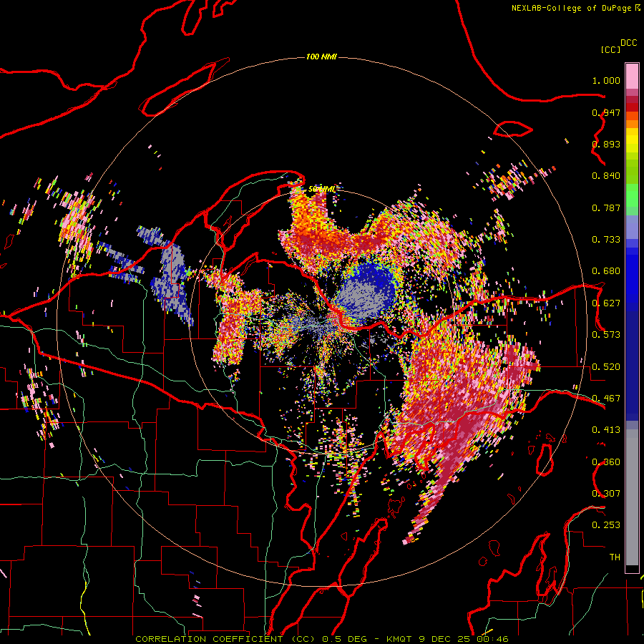This screenshot has height=644, width=644.
Task: Click the 0.307 legend value
Action: click(x=606, y=494)
